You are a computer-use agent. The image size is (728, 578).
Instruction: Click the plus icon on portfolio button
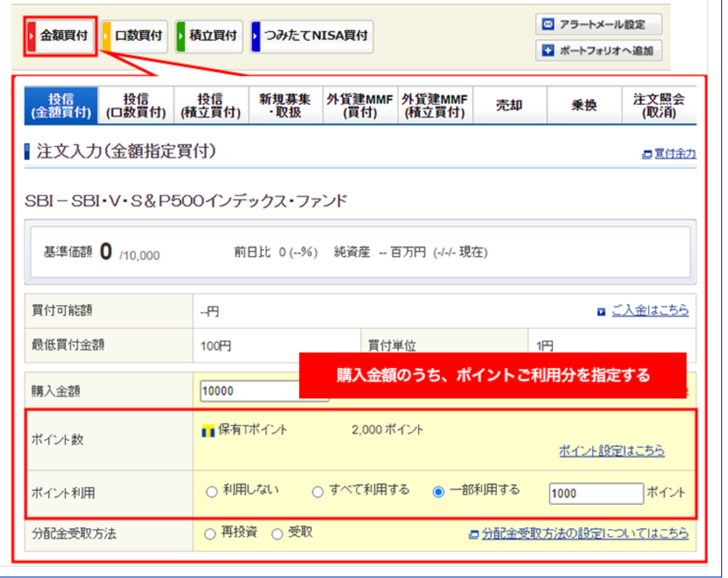548,50
